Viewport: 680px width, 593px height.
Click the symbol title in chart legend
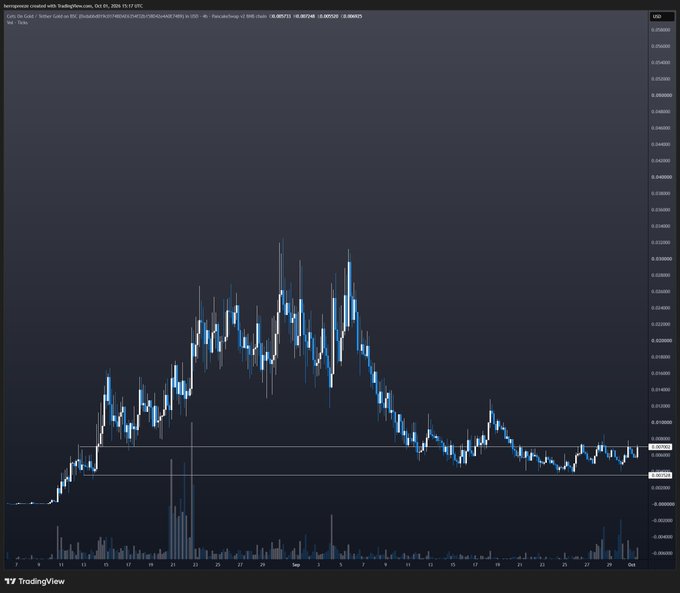coord(95,16)
